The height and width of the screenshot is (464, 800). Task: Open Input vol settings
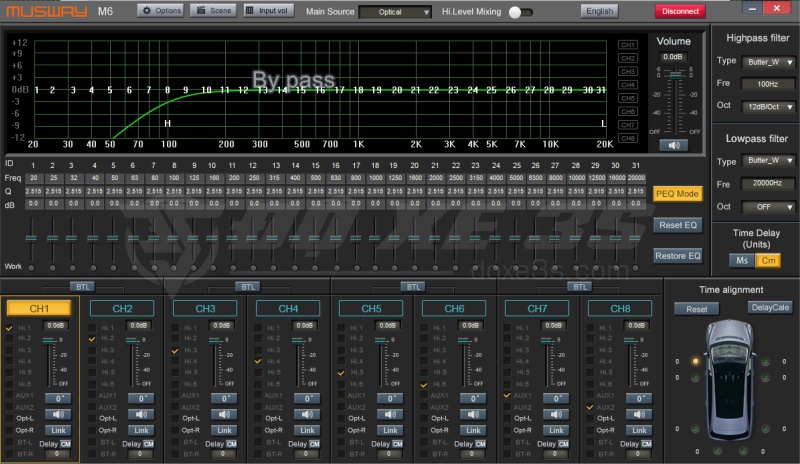pos(269,11)
